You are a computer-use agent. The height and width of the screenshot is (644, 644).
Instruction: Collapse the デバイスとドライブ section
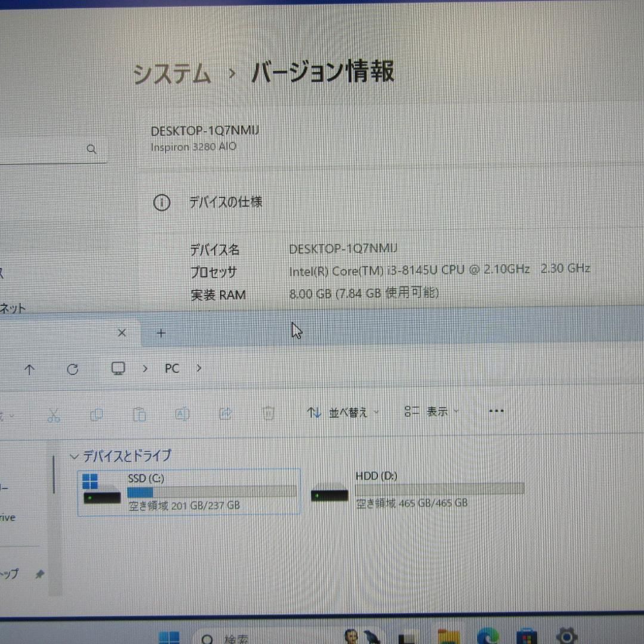point(74,456)
